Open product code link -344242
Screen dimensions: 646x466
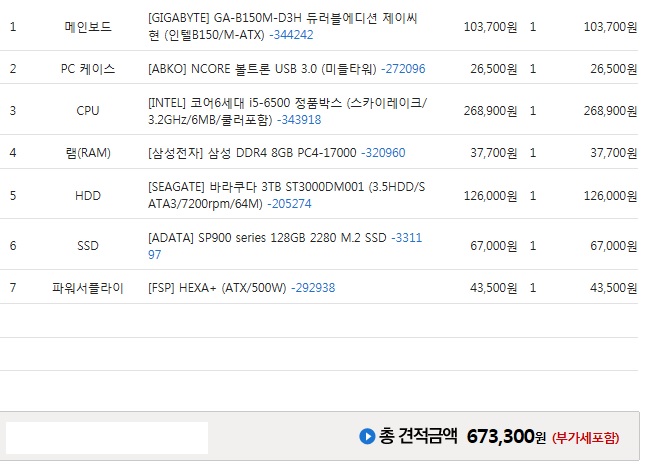pyautogui.click(x=291, y=35)
